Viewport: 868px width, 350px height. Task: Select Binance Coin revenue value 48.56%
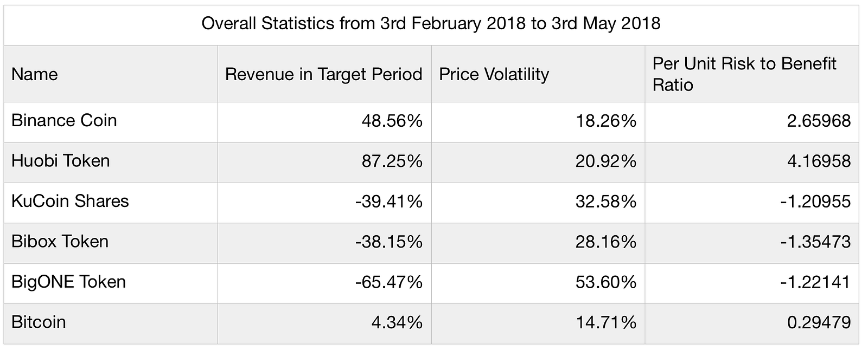pyautogui.click(x=392, y=121)
